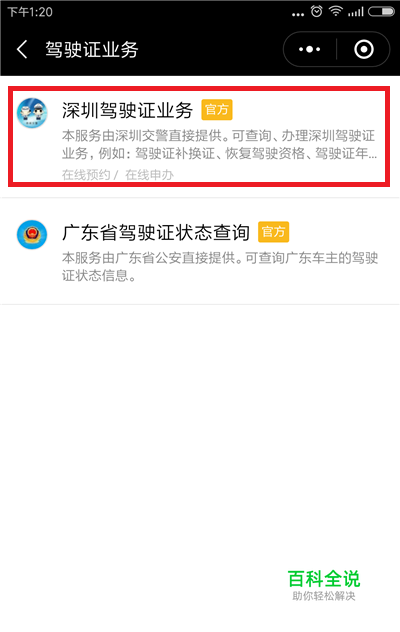The height and width of the screenshot is (632, 400).
Task: Tap the 深圳交警 service description text
Action: 219,144
